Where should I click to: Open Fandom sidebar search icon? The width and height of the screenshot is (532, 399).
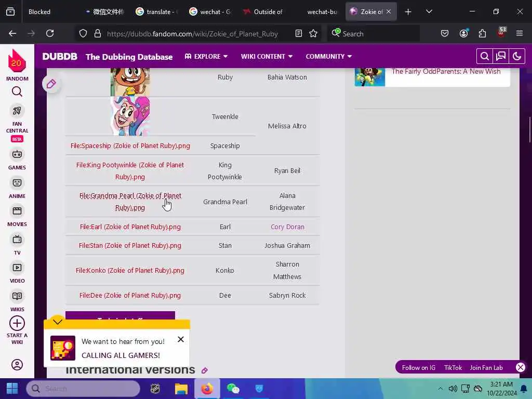[x=17, y=91]
